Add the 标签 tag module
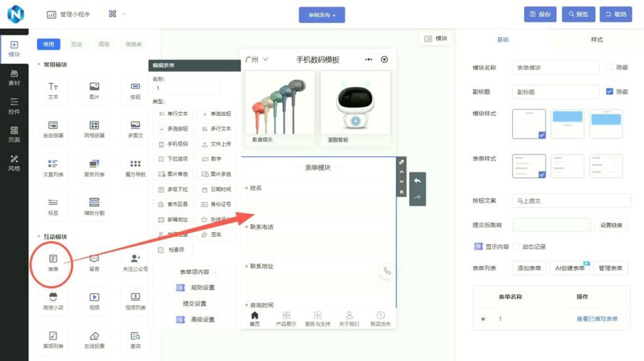The height and width of the screenshot is (361, 644). [53, 207]
